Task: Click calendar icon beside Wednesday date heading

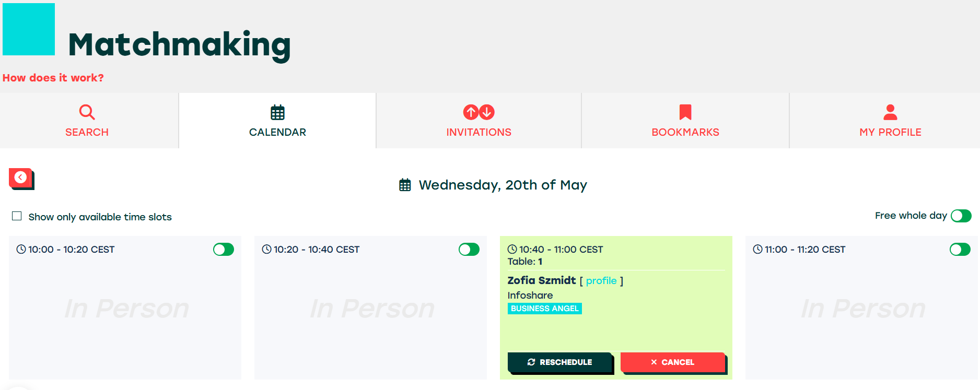Action: pos(405,185)
